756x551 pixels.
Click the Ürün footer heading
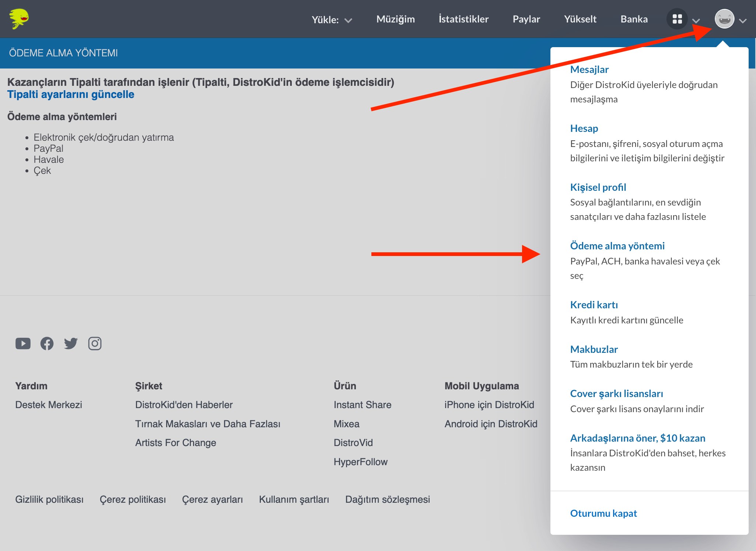pos(345,386)
